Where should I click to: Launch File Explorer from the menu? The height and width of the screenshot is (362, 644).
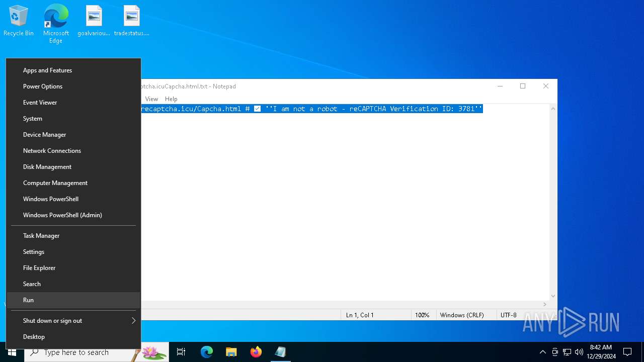[x=73, y=268]
